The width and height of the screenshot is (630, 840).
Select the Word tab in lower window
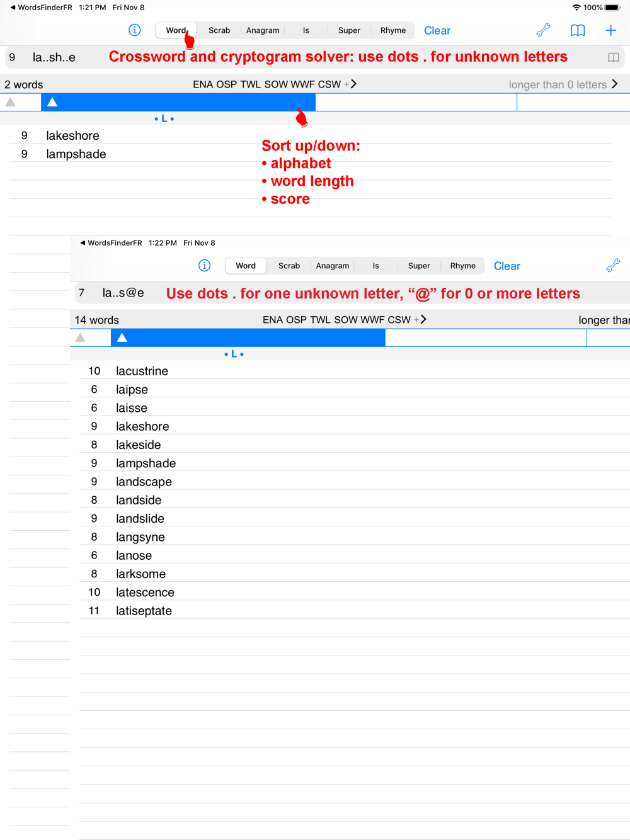pyautogui.click(x=246, y=266)
